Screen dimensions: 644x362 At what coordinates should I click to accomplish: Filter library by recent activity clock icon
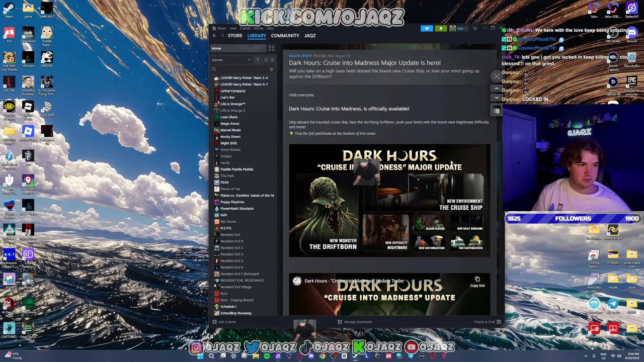point(266,60)
